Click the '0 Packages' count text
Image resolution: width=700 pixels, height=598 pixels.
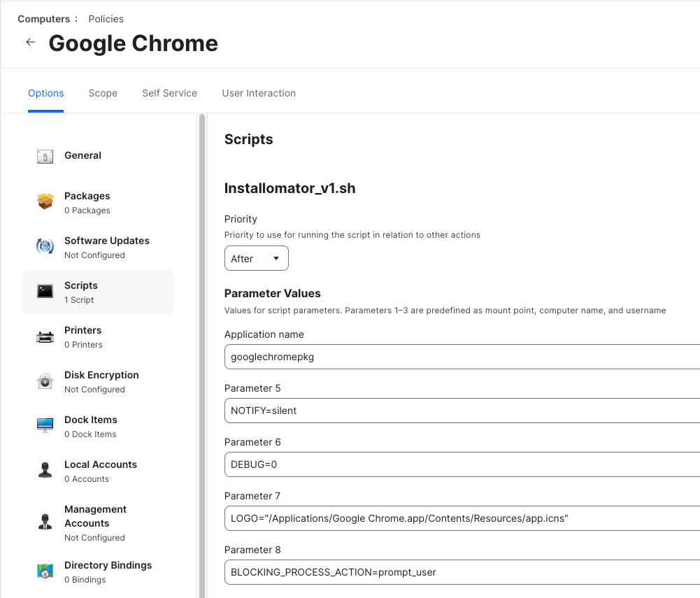tap(87, 211)
